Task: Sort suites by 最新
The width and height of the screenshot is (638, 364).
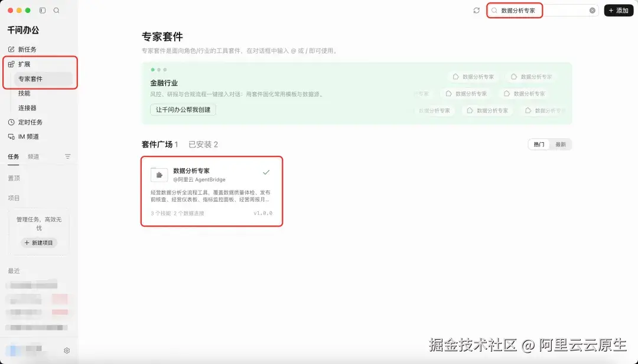Action: pyautogui.click(x=561, y=145)
